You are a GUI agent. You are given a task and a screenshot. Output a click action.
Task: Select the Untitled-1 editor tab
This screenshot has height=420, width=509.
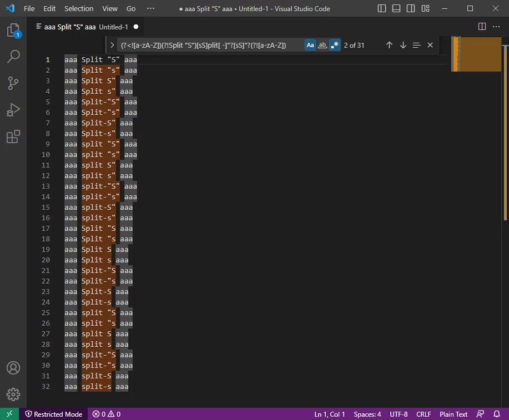[x=85, y=27]
